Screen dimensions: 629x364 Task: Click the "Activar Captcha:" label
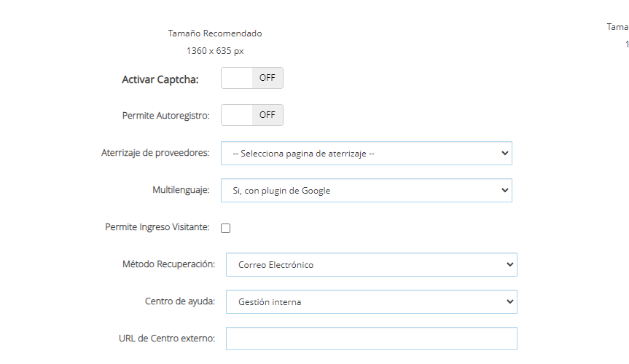(x=160, y=79)
